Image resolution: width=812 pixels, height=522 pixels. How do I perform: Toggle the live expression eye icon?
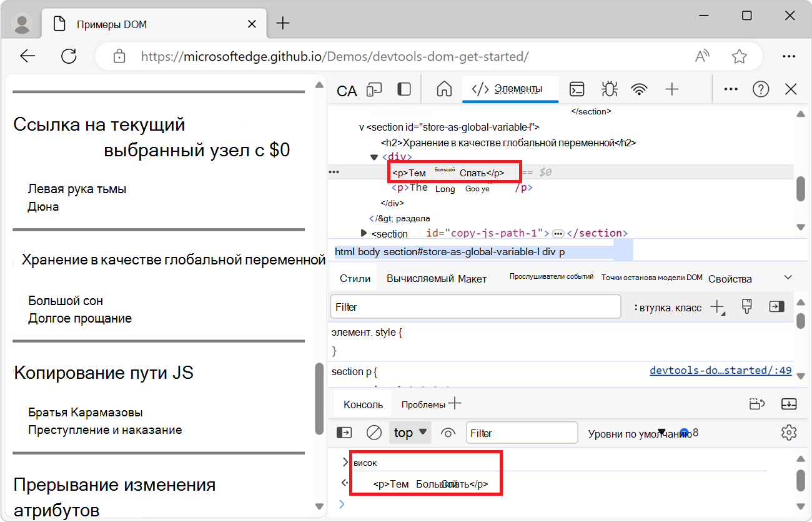tap(448, 432)
